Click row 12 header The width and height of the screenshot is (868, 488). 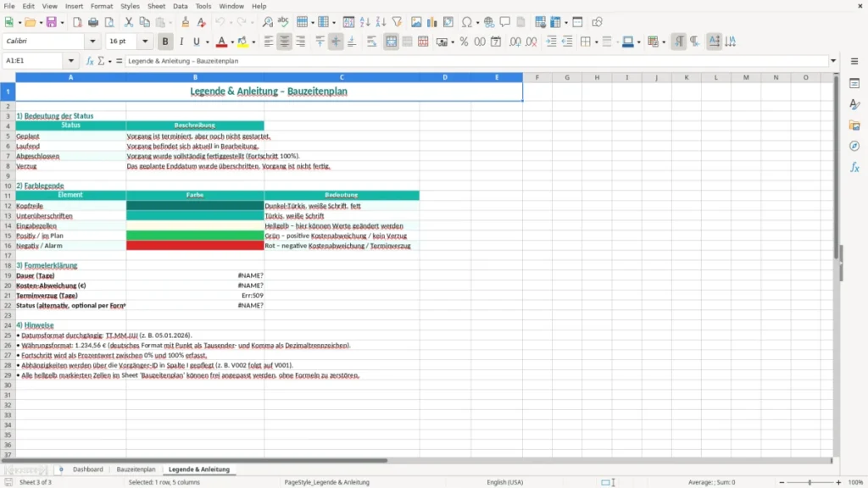[x=8, y=206]
